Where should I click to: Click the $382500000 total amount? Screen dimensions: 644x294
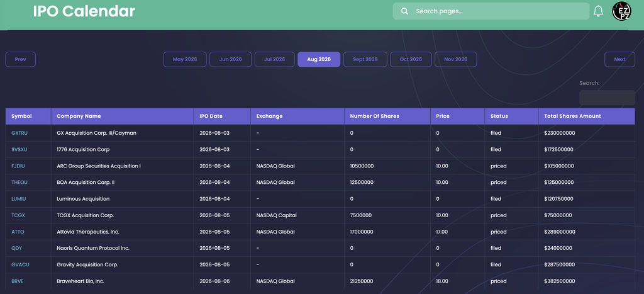tap(559, 281)
